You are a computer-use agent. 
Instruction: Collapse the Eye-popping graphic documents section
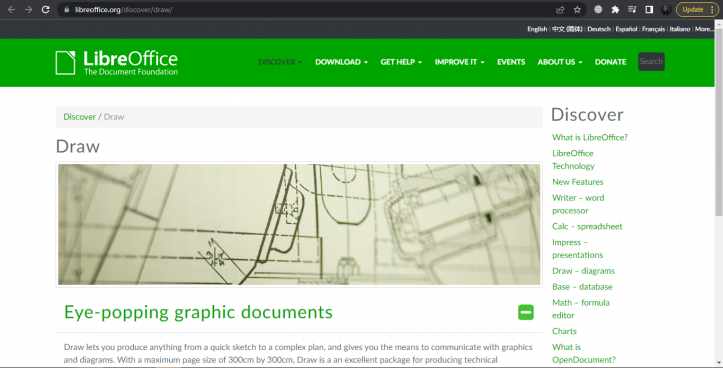click(x=526, y=312)
